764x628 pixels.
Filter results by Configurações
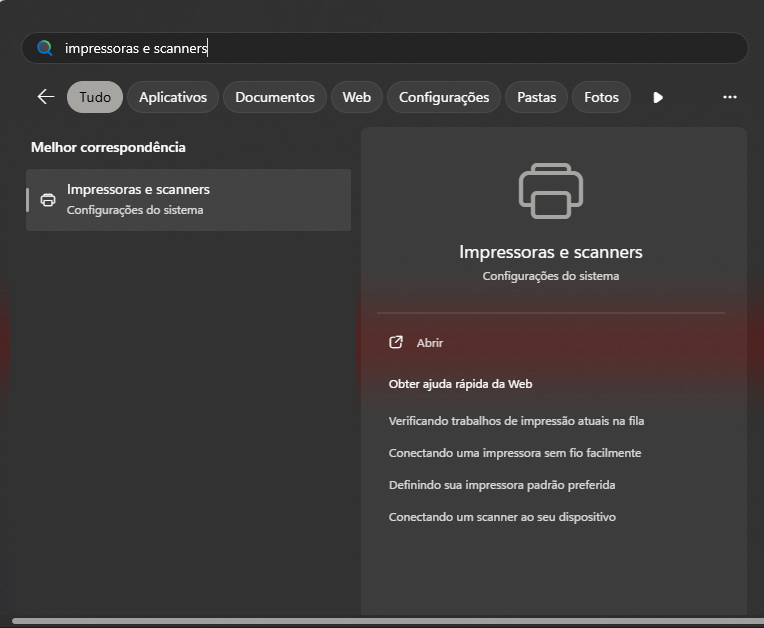tap(443, 97)
